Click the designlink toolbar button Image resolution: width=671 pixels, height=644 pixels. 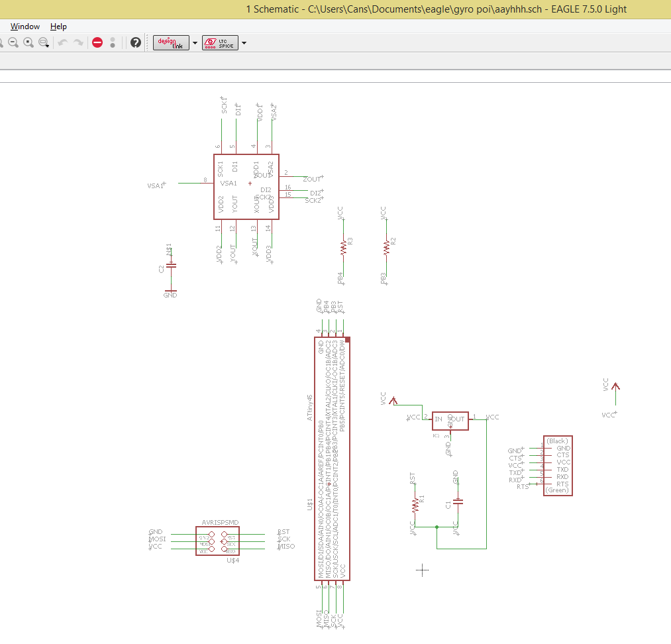click(x=171, y=43)
